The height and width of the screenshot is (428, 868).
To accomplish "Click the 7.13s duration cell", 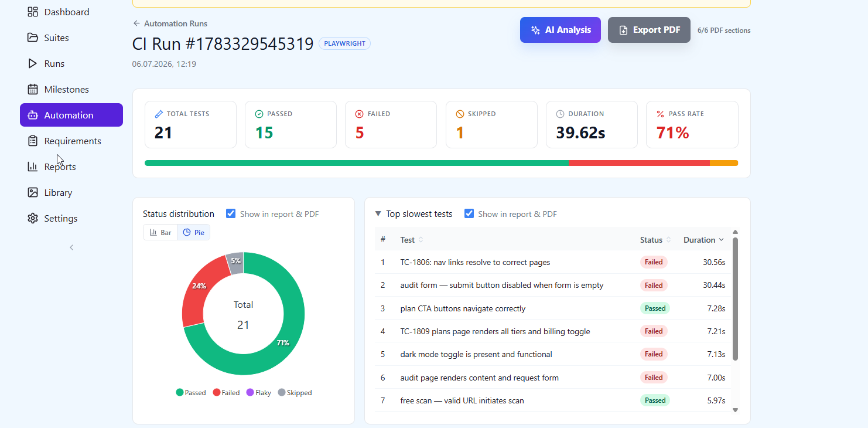I will [716, 354].
